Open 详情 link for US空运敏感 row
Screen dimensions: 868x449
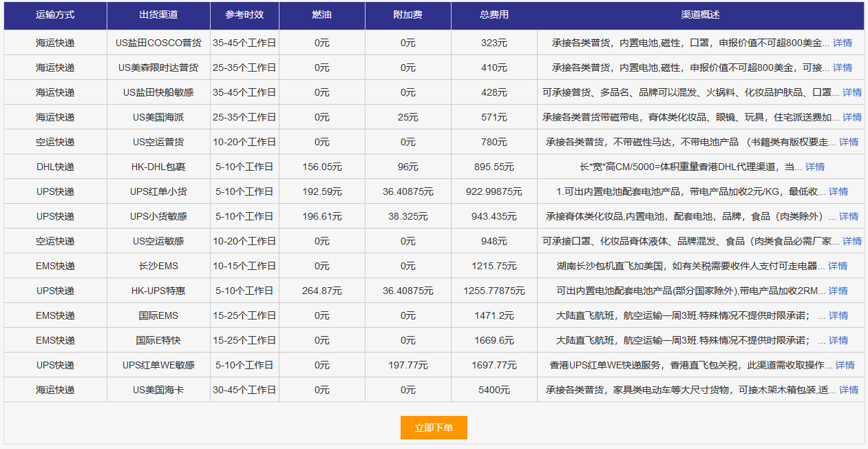pos(852,241)
